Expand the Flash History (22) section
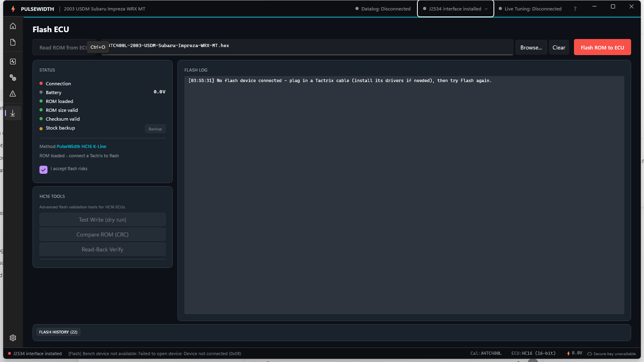The width and height of the screenshot is (644, 362). [x=58, y=332]
